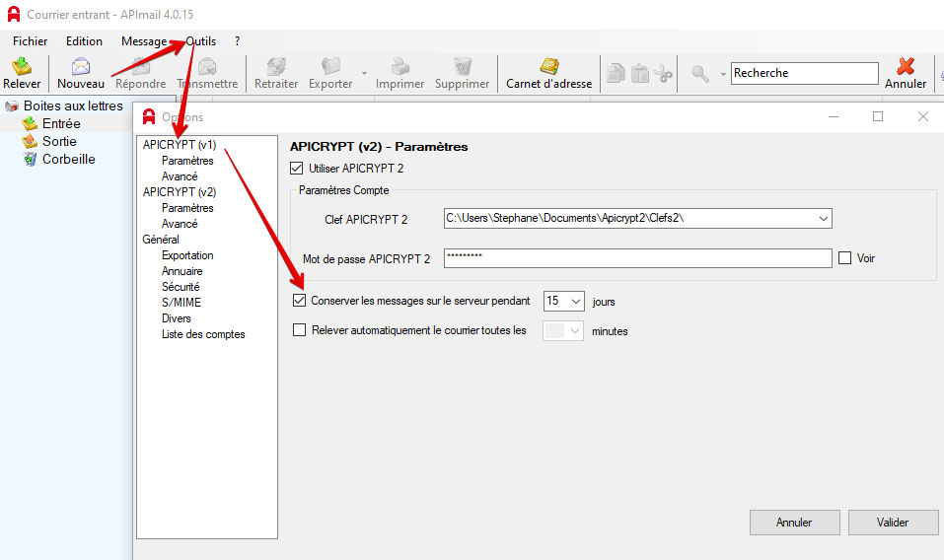Uncheck the Utiliser APICRYPT 2 checkbox
This screenshot has width=944, height=560.
[x=297, y=169]
